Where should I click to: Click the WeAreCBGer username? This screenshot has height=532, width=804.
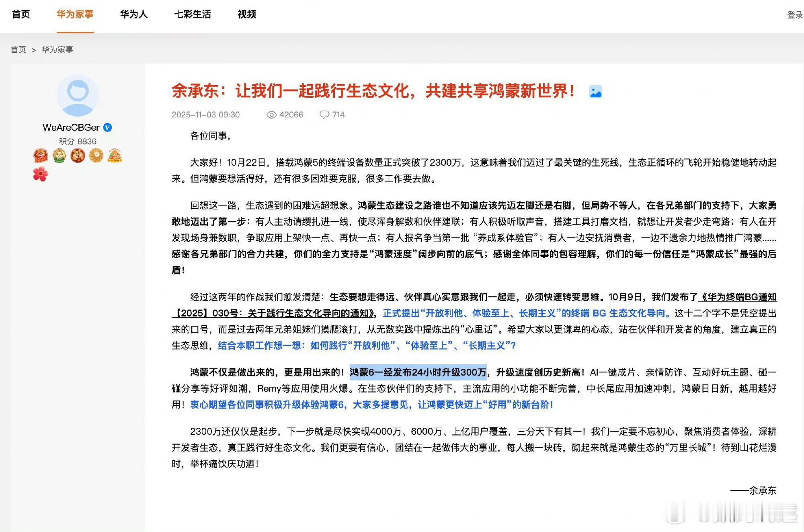tap(71, 127)
